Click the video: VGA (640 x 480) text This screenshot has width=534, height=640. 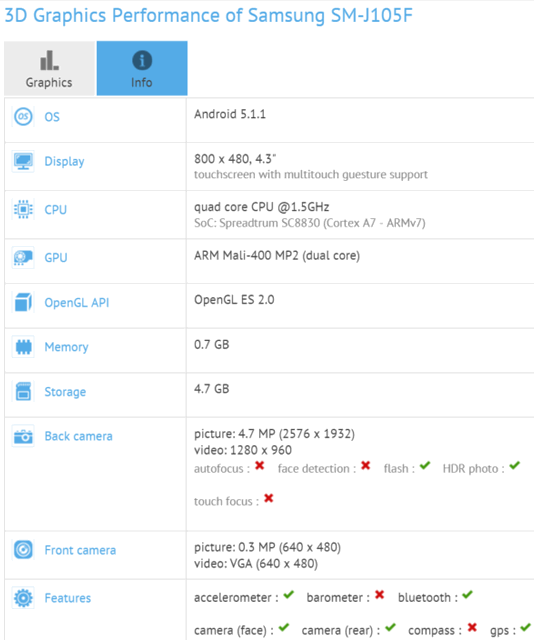pos(256,563)
